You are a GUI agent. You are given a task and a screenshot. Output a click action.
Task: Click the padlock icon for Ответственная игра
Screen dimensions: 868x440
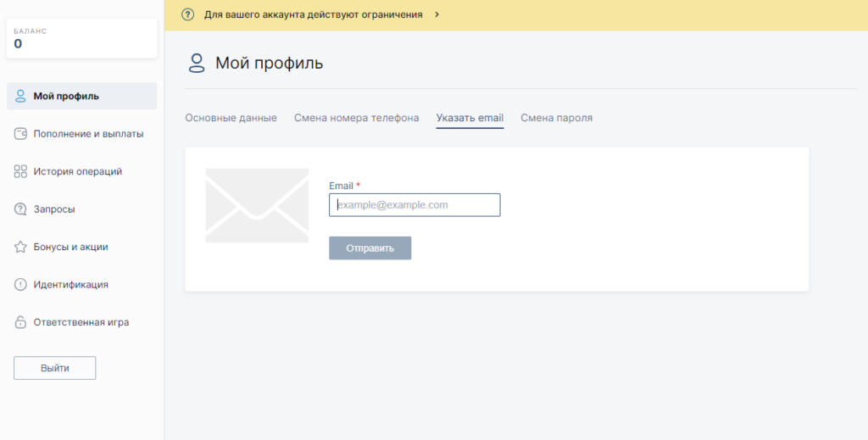tap(20, 322)
